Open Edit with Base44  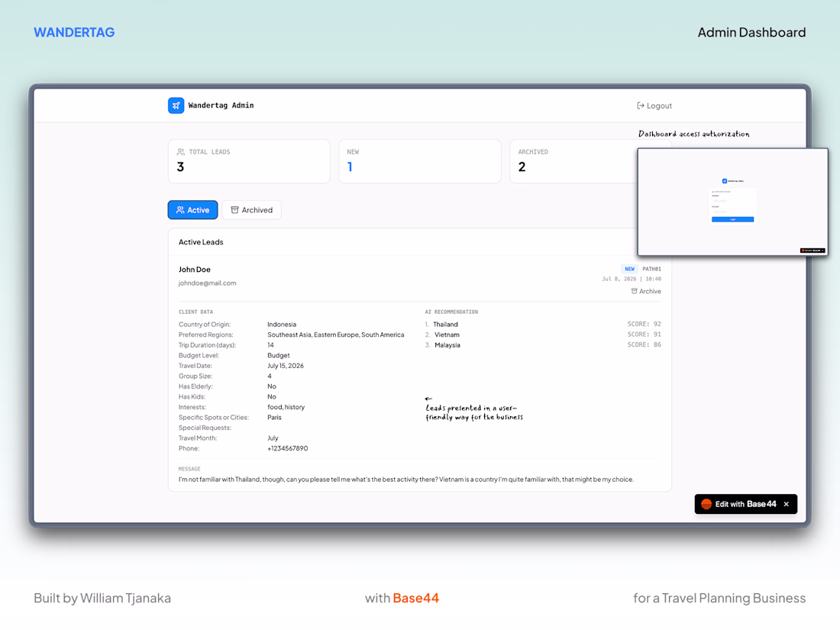point(746,504)
